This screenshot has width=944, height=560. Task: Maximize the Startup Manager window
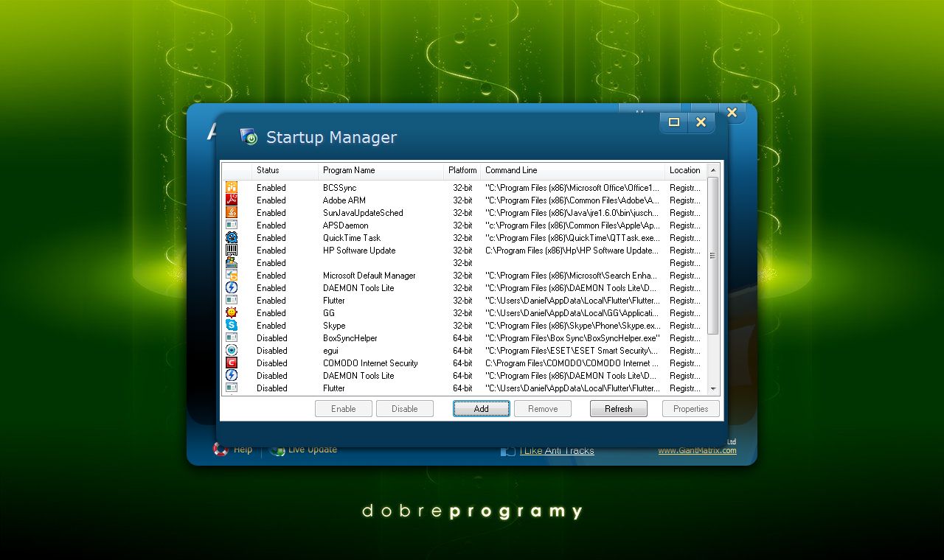point(673,122)
